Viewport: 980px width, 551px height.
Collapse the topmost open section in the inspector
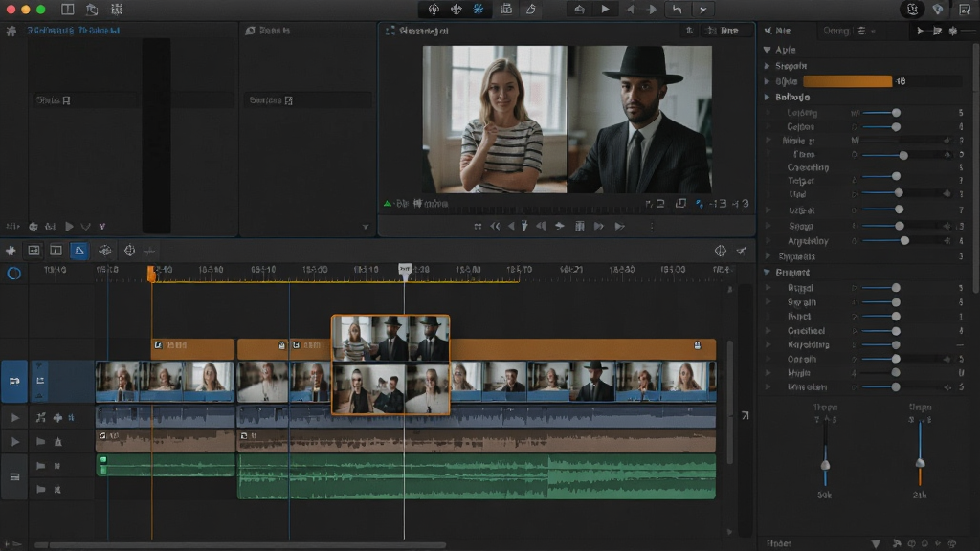click(x=767, y=50)
